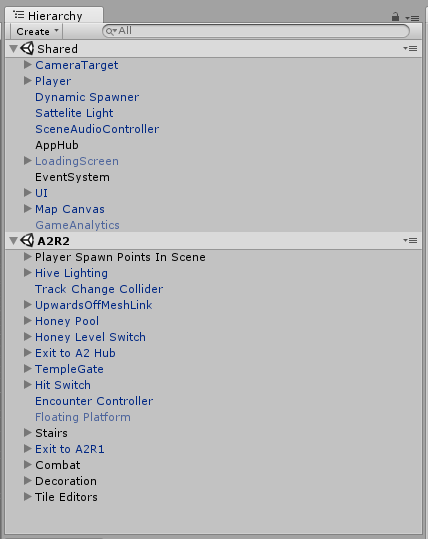The image size is (428, 539).
Task: Expand the CameraTarget object arrow
Action: 28,65
